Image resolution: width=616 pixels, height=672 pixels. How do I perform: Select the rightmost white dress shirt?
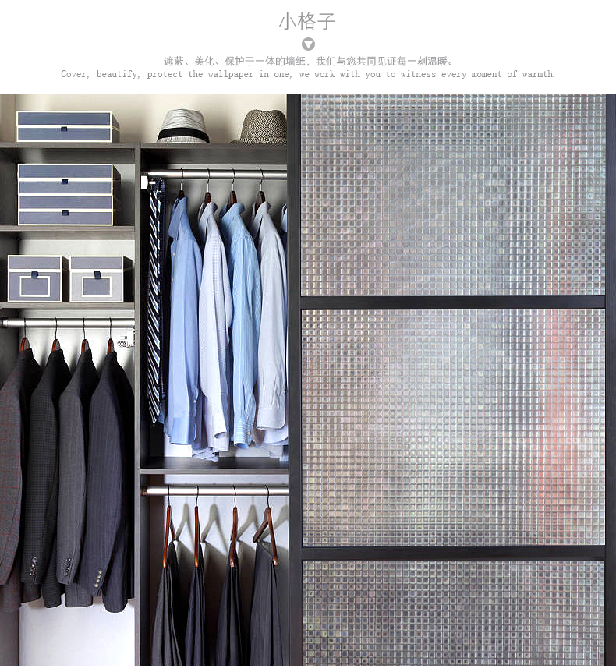272,327
